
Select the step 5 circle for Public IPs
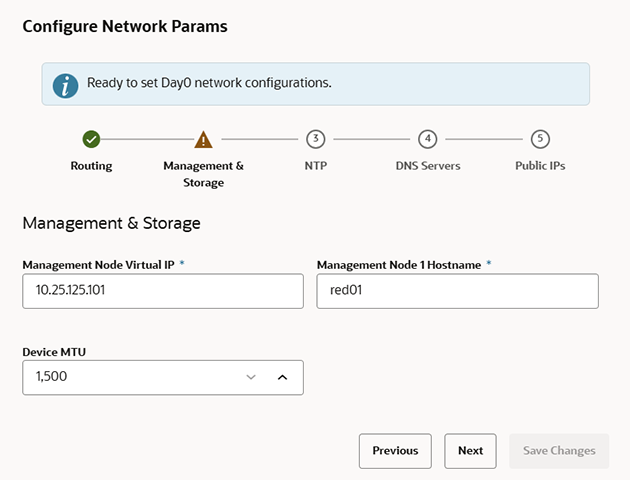(540, 139)
